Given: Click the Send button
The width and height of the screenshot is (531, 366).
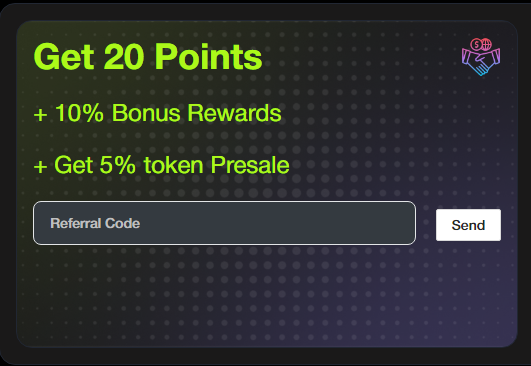Looking at the screenshot, I should click(468, 225).
